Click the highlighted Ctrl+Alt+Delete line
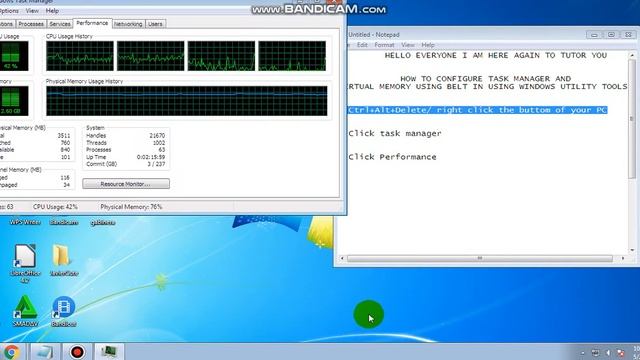 pyautogui.click(x=478, y=110)
